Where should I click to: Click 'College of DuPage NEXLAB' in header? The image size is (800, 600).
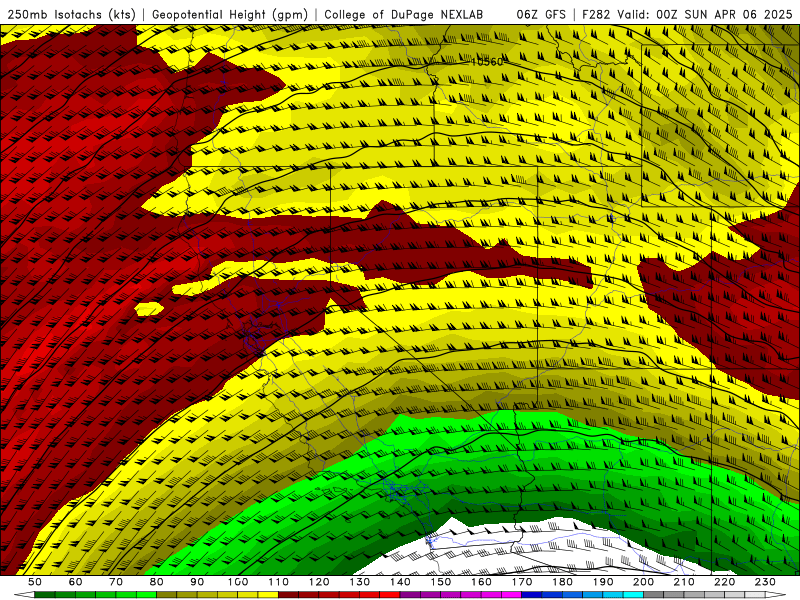click(404, 15)
